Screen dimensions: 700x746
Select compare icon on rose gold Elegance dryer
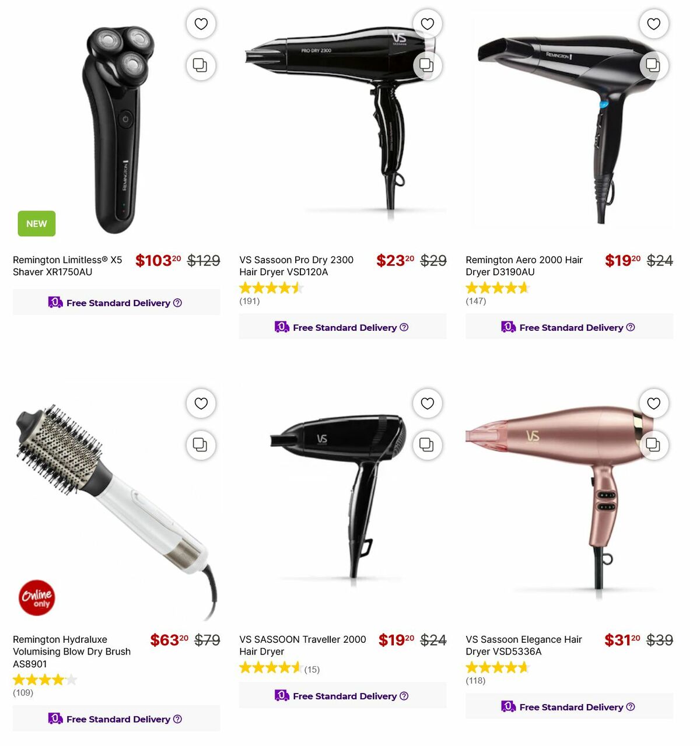pos(653,445)
